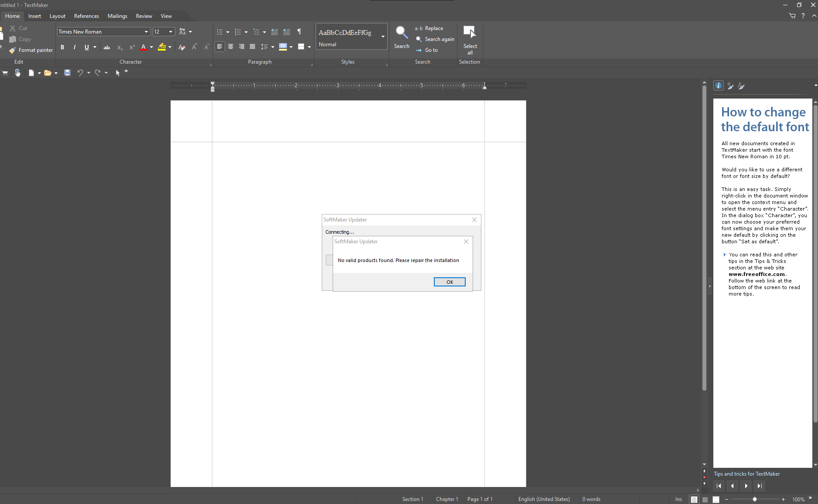Expand the paragraph styles gallery
This screenshot has width=818, height=504.
tap(383, 37)
